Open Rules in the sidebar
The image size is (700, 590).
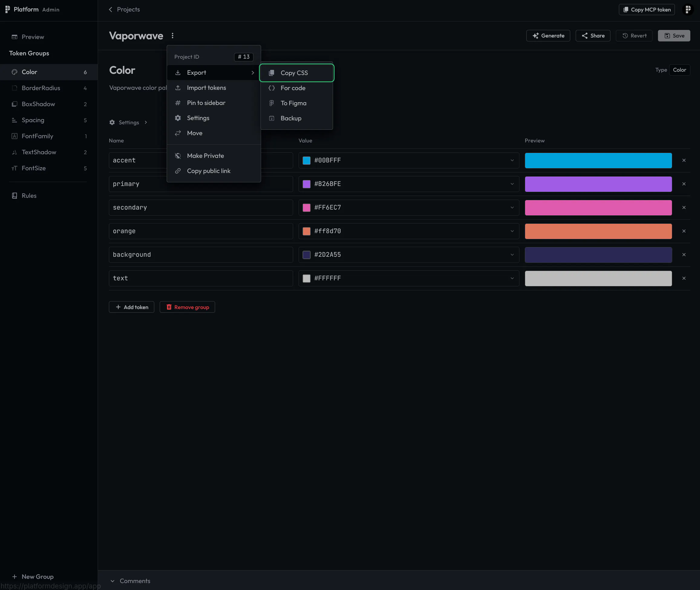click(49, 196)
